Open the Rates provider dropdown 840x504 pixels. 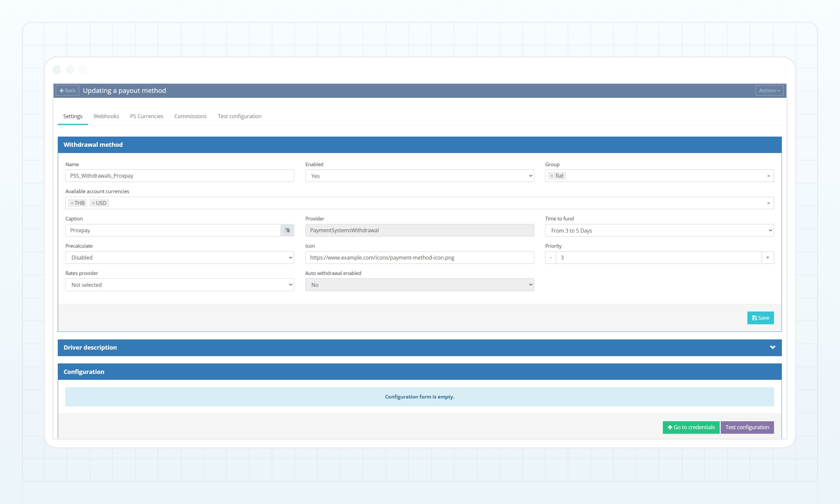(x=180, y=285)
